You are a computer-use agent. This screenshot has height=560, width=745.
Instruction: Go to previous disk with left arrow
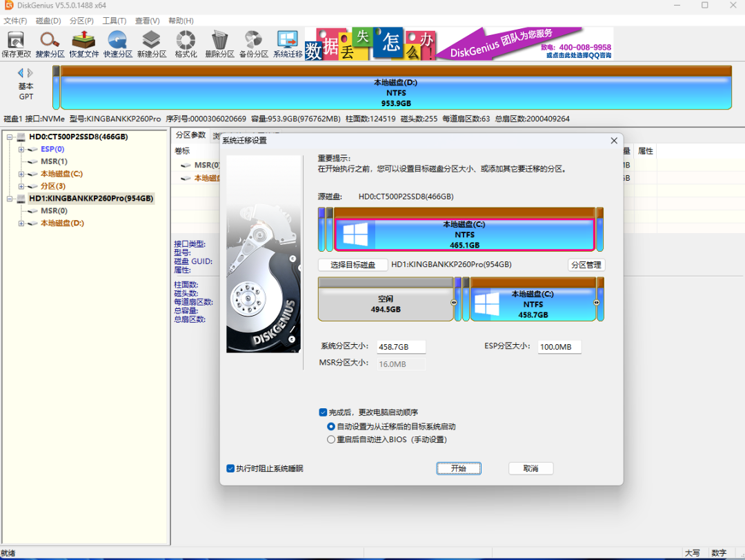click(x=21, y=72)
